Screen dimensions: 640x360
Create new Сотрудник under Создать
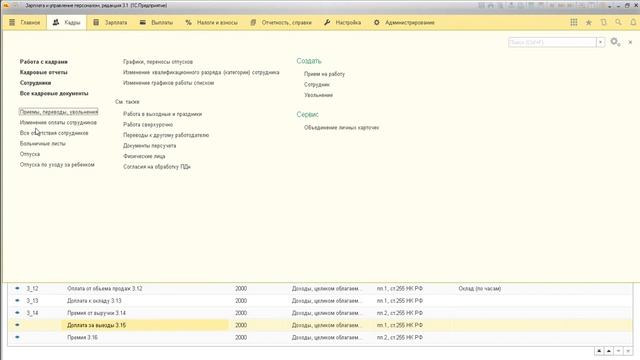coord(317,84)
